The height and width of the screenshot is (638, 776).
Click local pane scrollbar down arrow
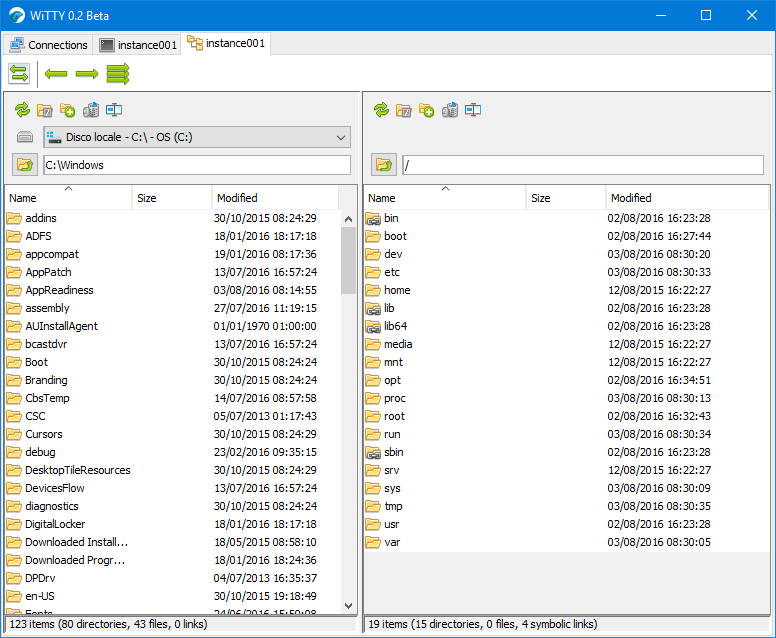click(348, 605)
